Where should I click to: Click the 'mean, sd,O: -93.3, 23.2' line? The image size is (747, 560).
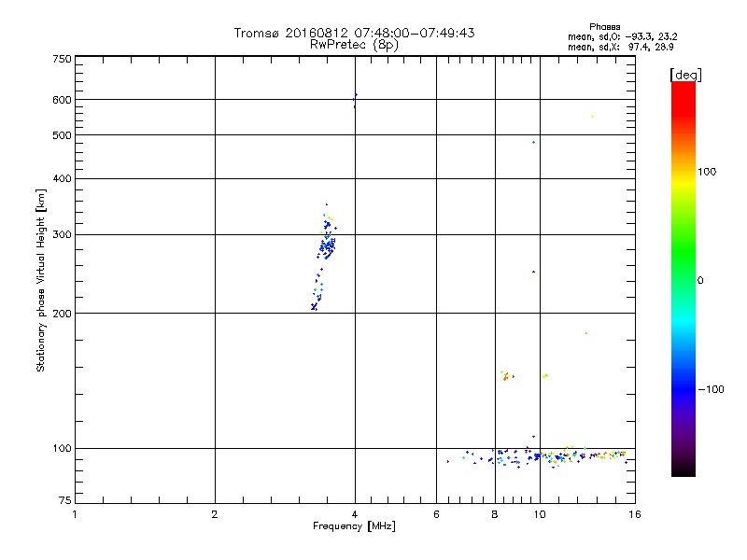coord(622,36)
